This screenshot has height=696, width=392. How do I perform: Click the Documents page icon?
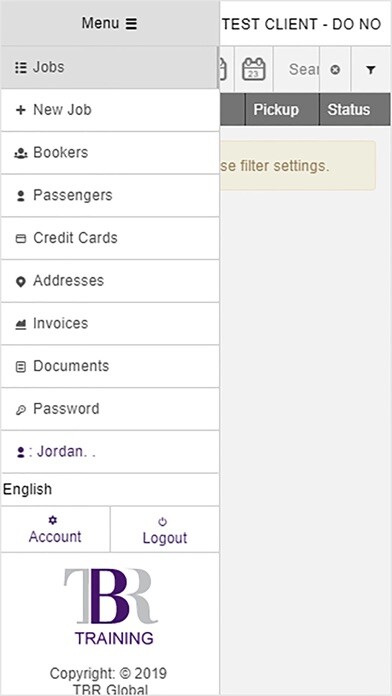tap(20, 367)
